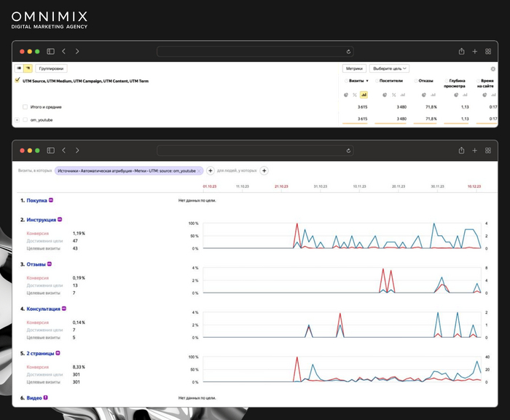Image resolution: width=510 pixels, height=420 pixels.
Task: Remove the UTM source om_youtube filter chip
Action: coord(199,170)
